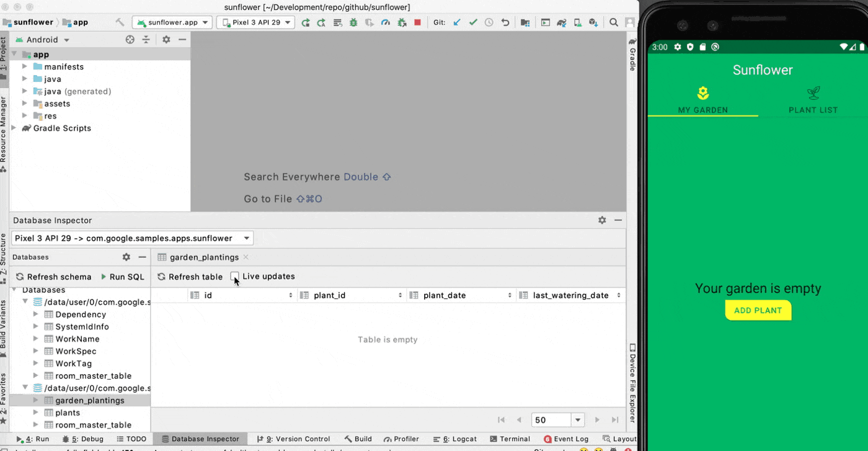Start debugging with the Debug bug icon
Viewport: 868px width, 451px height.
pos(353,22)
